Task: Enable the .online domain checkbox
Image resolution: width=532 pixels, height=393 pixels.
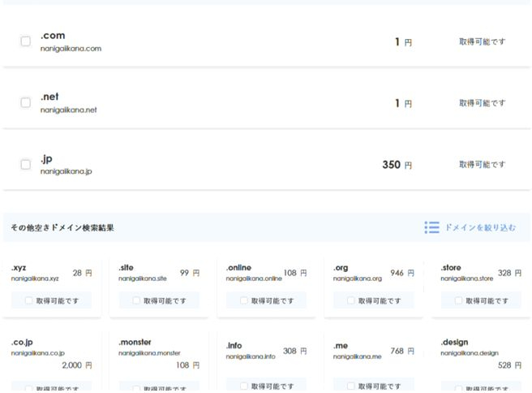Action: [243, 300]
